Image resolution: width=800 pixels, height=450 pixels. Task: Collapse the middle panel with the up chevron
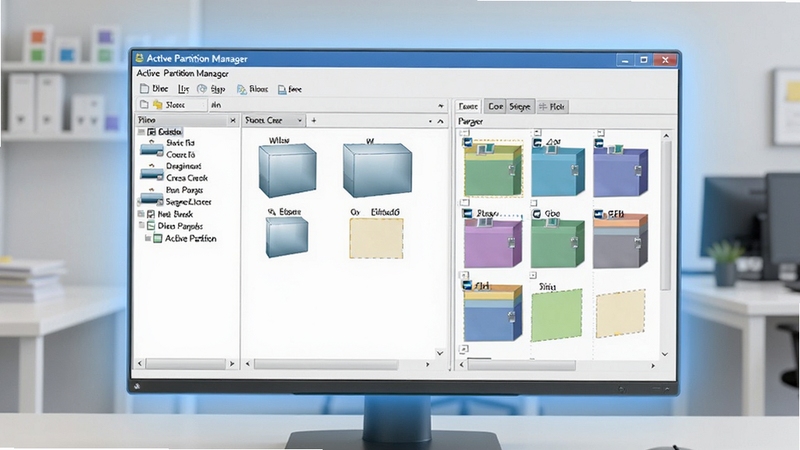tap(440, 121)
